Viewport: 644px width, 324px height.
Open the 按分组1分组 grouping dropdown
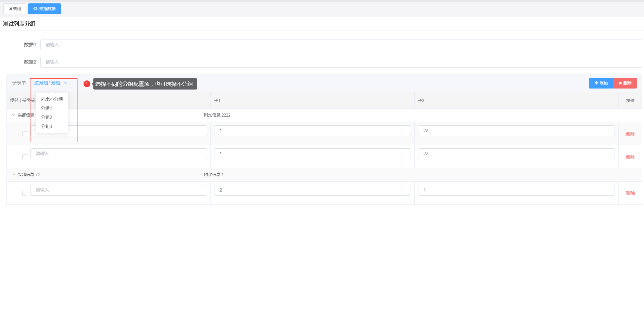pyautogui.click(x=51, y=83)
